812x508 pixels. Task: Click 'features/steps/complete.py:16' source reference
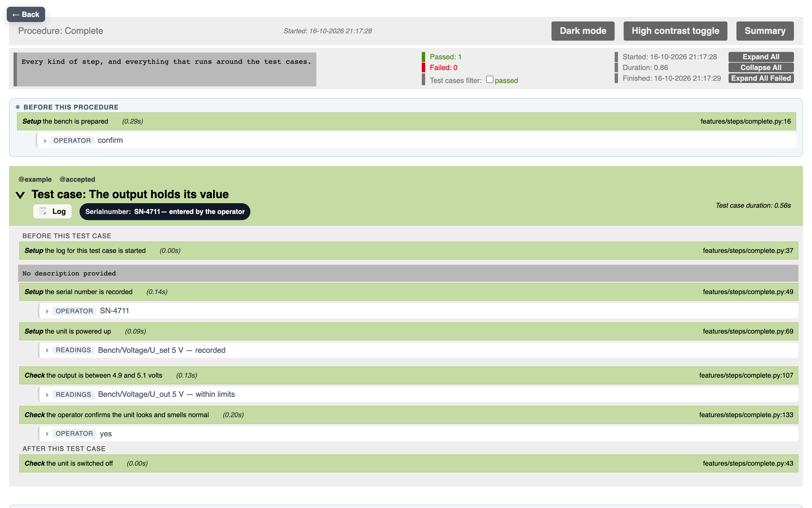[x=745, y=121]
